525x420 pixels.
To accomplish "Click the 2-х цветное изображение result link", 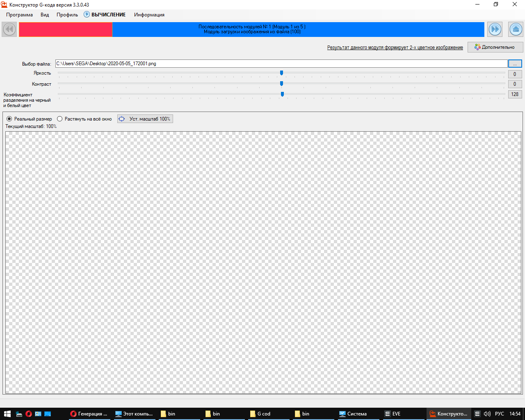I will coord(395,48).
